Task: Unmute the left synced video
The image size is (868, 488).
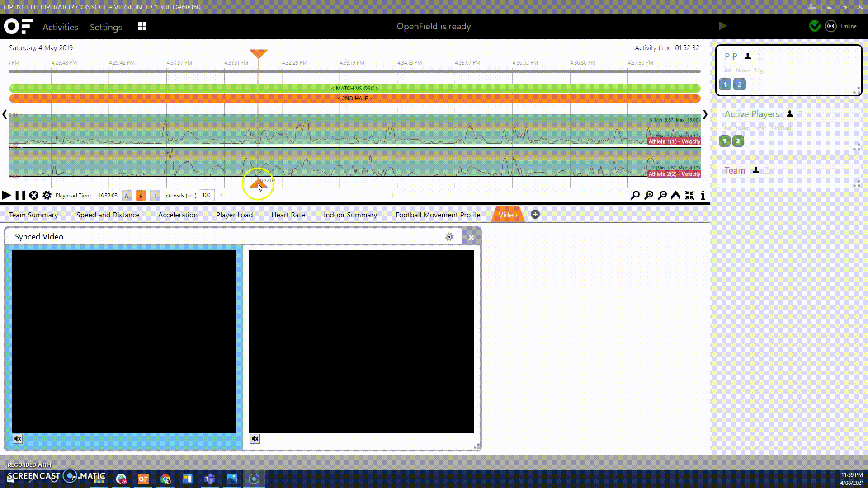Action: [x=18, y=439]
